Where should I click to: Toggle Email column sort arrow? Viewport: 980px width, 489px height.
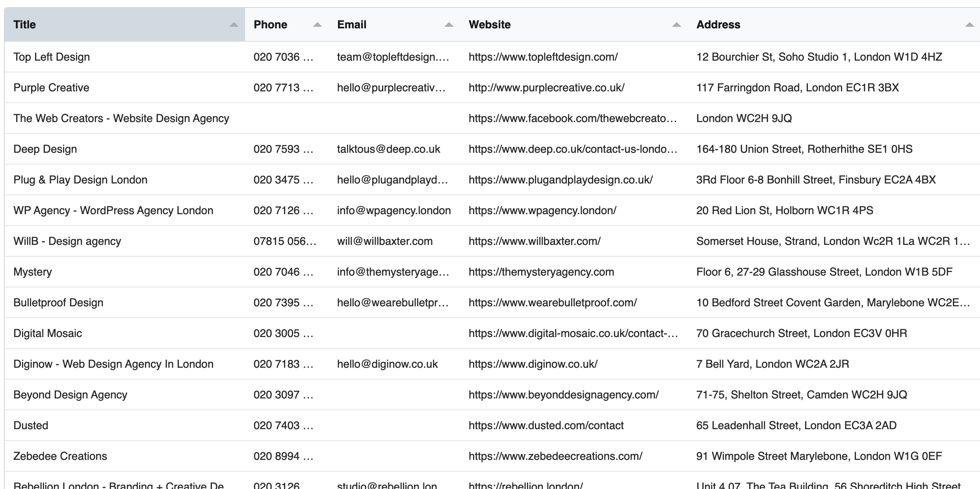449,25
